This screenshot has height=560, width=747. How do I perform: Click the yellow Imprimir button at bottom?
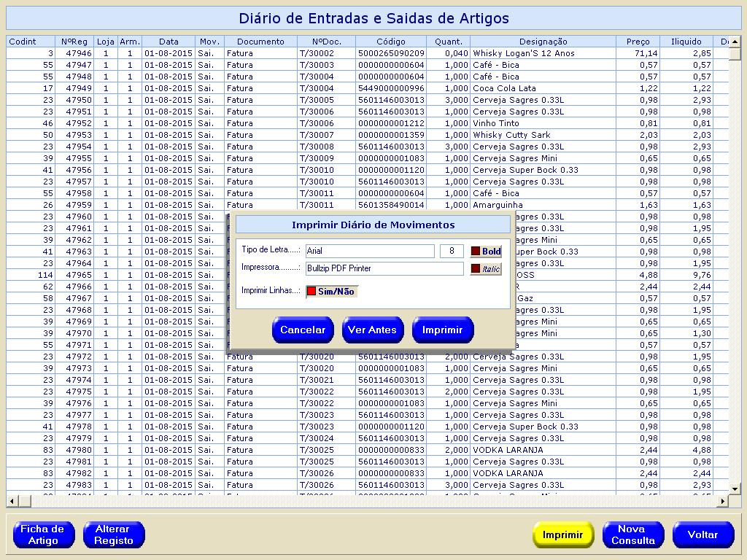(562, 534)
